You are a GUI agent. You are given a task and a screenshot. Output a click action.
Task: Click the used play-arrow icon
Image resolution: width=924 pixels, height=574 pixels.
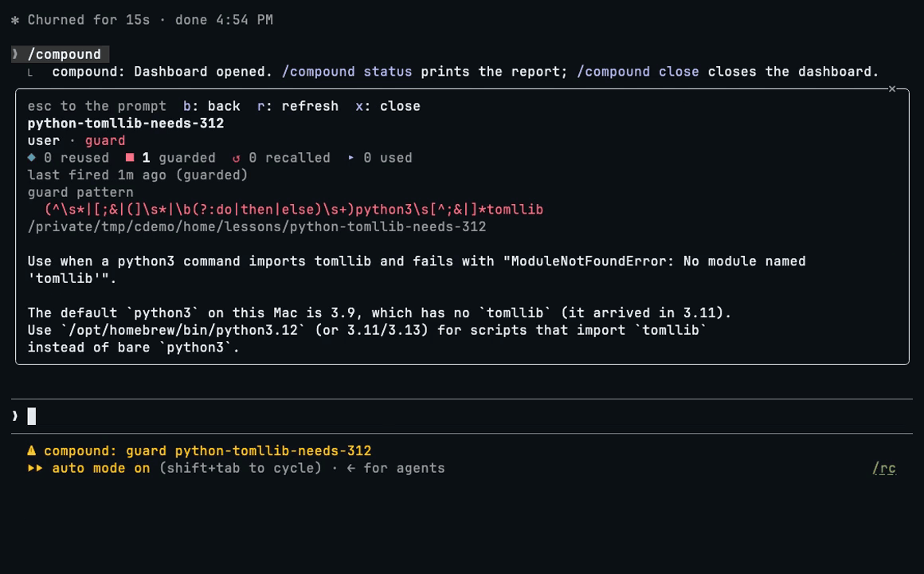pyautogui.click(x=350, y=158)
